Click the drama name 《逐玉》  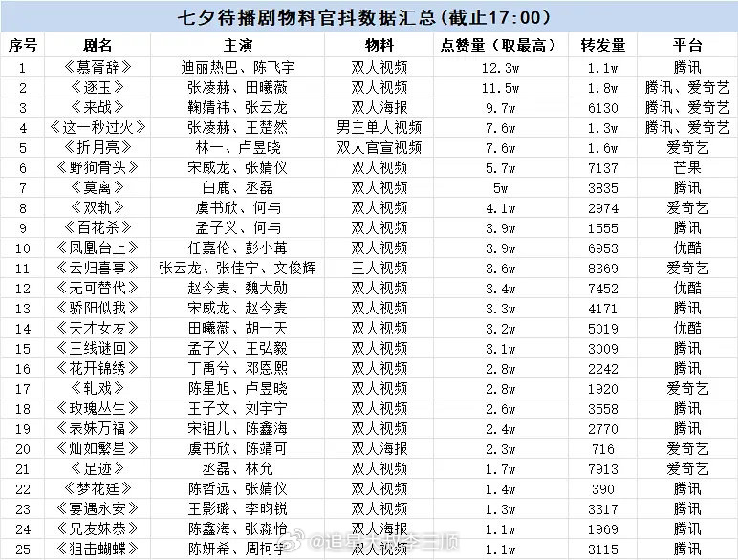pos(98,88)
